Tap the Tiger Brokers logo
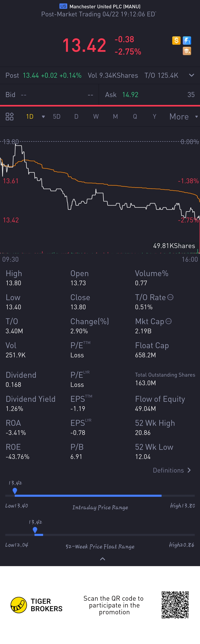Image resolution: width=200 pixels, height=644 pixels. coord(19,605)
